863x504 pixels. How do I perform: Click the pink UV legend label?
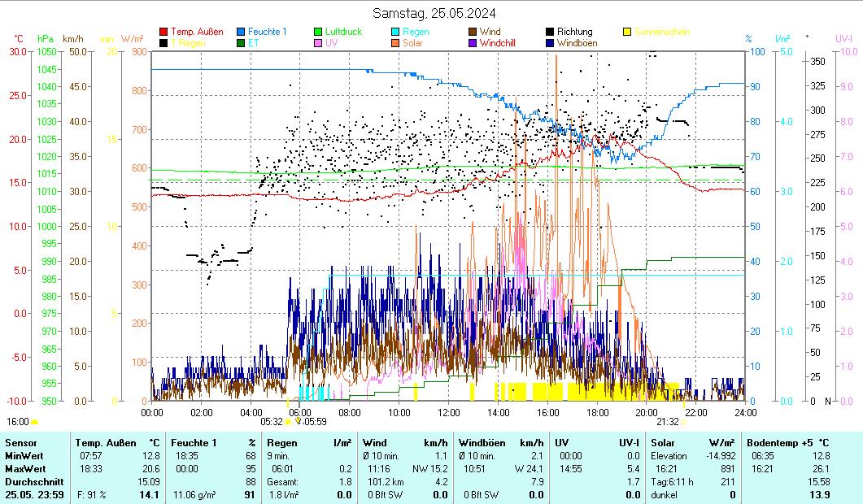(x=331, y=43)
